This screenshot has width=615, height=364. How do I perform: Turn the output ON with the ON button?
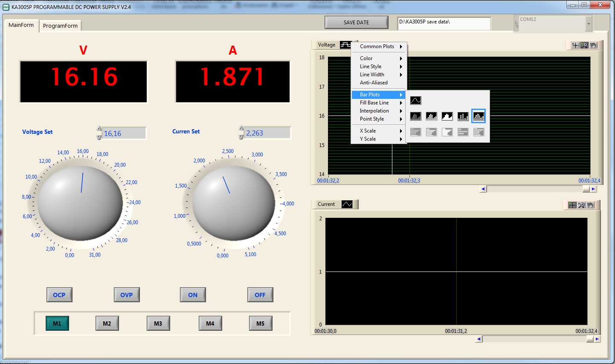click(x=193, y=295)
